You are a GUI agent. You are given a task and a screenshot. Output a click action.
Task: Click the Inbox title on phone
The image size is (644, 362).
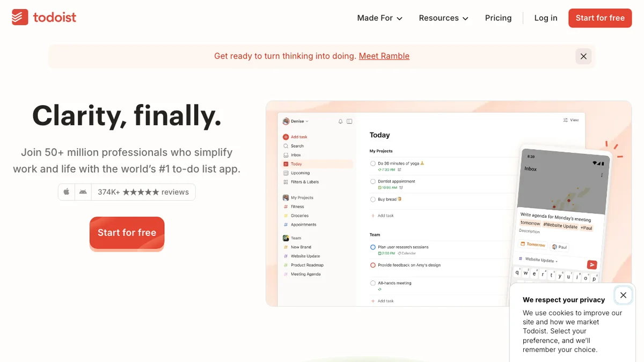tap(530, 169)
